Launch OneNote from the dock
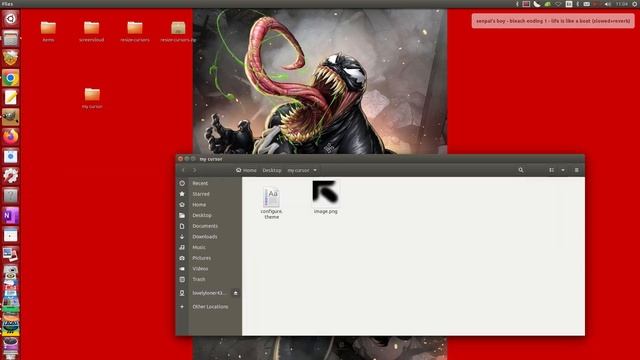This screenshot has height=360, width=640. pyautogui.click(x=11, y=215)
